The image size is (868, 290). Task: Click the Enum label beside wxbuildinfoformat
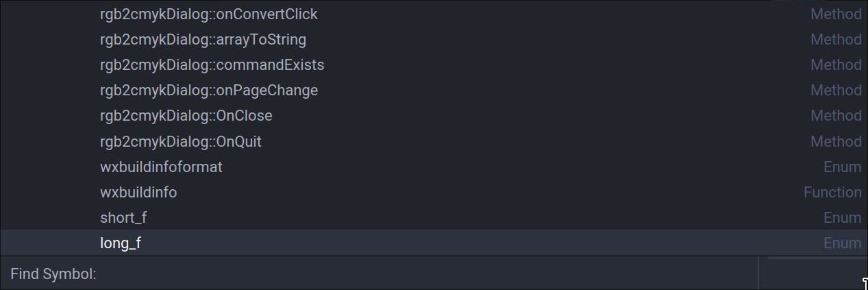842,167
